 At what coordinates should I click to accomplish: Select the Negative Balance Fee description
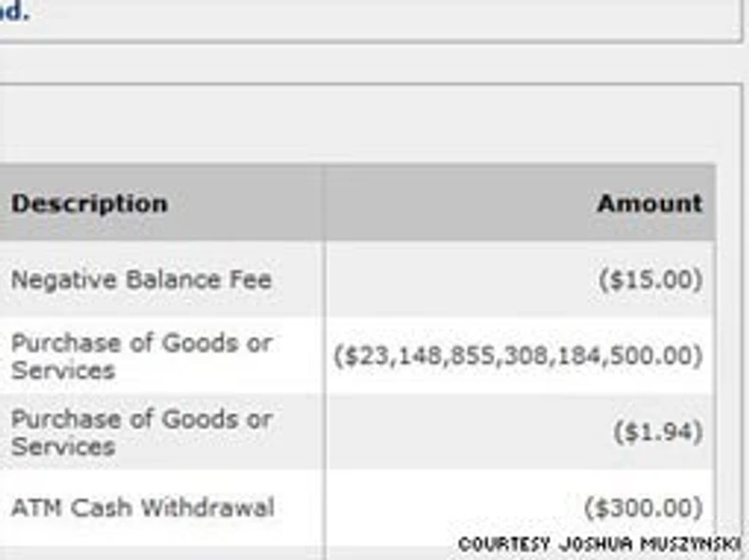click(140, 280)
